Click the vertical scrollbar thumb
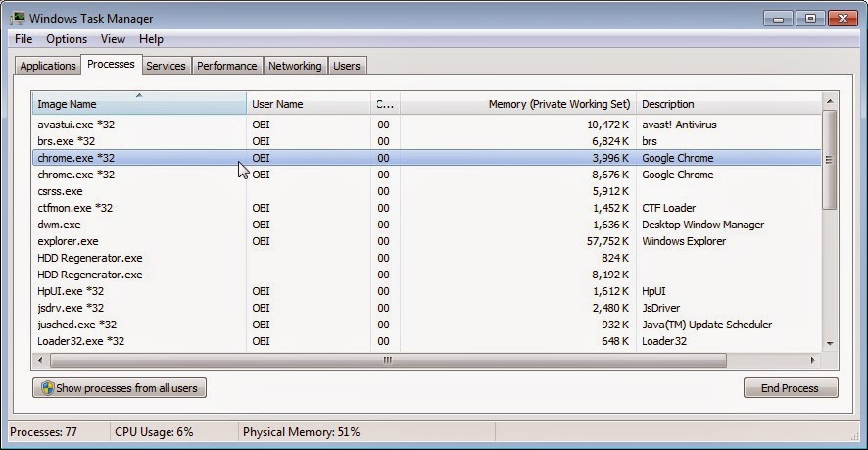The height and width of the screenshot is (450, 868). 829,160
